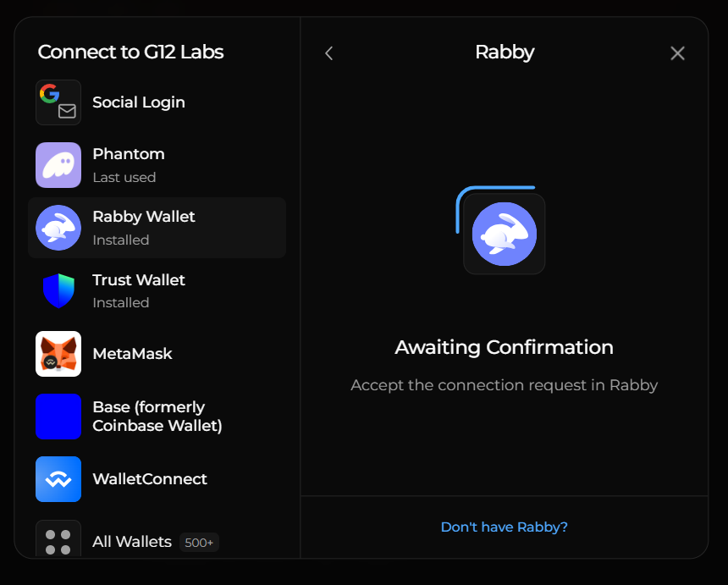The image size is (728, 585).
Task: Expand All Wallets to view more
Action: [x=132, y=542]
